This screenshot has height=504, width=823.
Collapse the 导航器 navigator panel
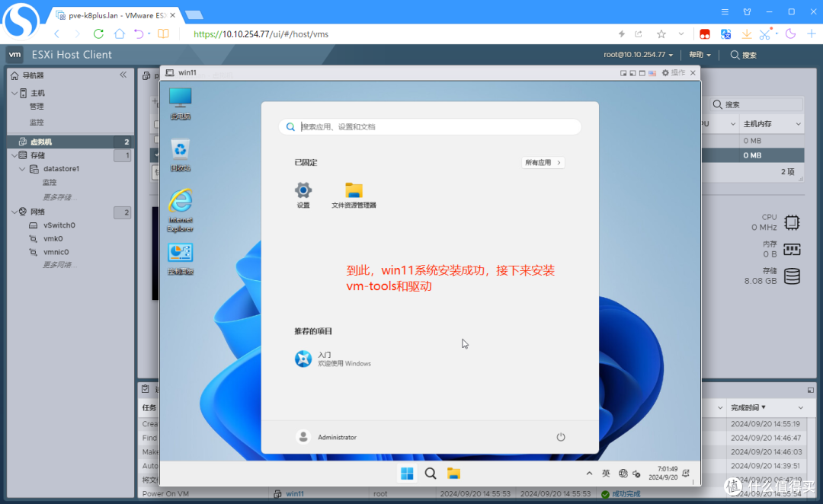[x=123, y=75]
